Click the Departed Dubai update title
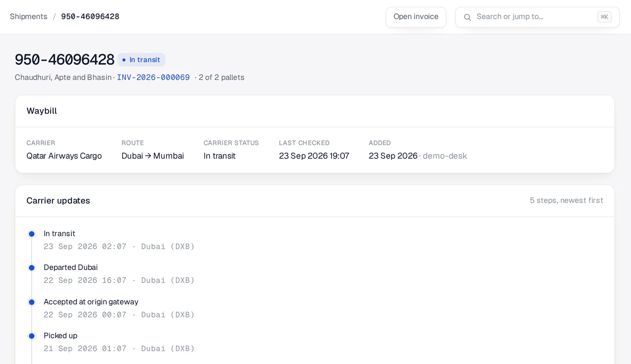This screenshot has height=364, width=631. 71,267
